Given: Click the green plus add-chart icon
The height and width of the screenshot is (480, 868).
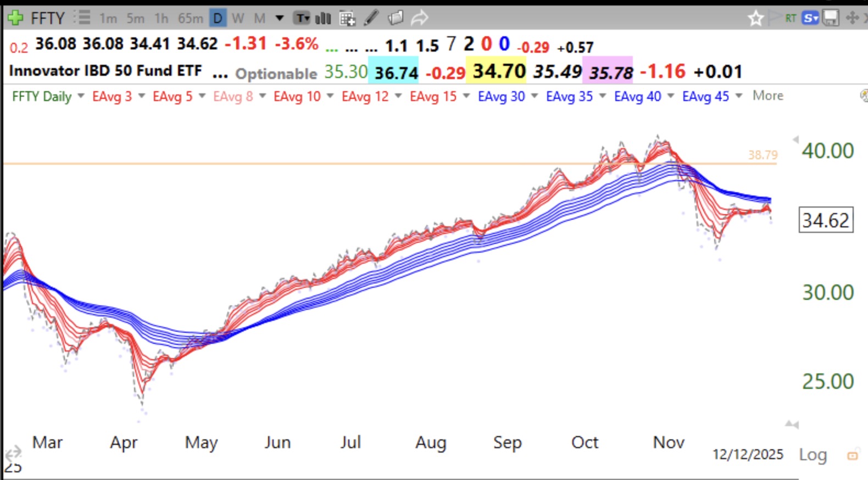Looking at the screenshot, I should (x=15, y=18).
